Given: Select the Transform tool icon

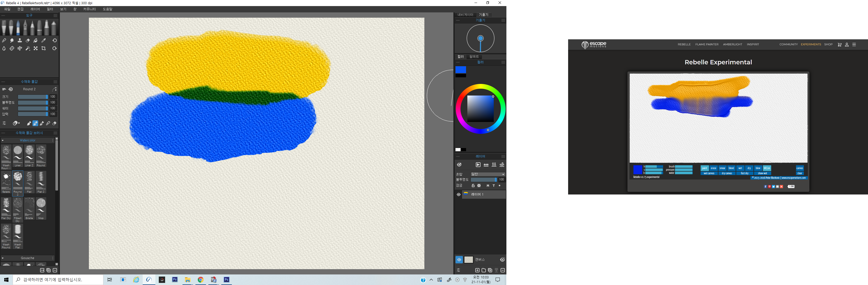Looking at the screenshot, I should pyautogui.click(x=35, y=49).
